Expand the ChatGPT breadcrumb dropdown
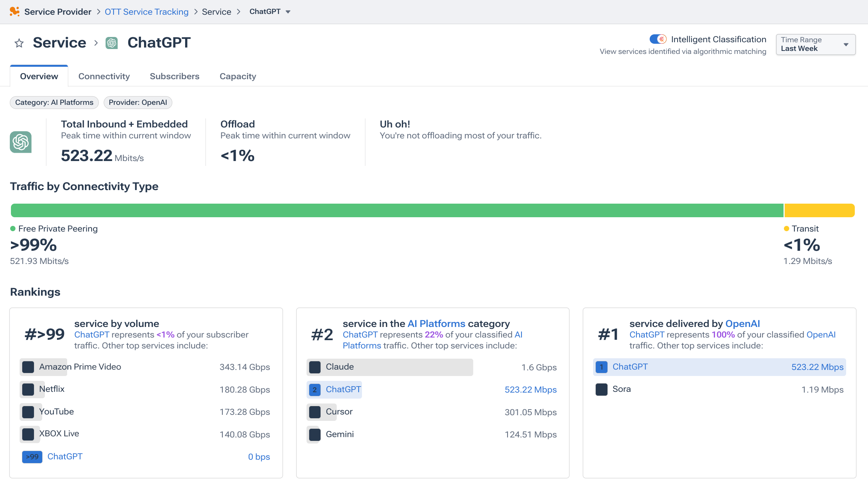 coord(288,12)
